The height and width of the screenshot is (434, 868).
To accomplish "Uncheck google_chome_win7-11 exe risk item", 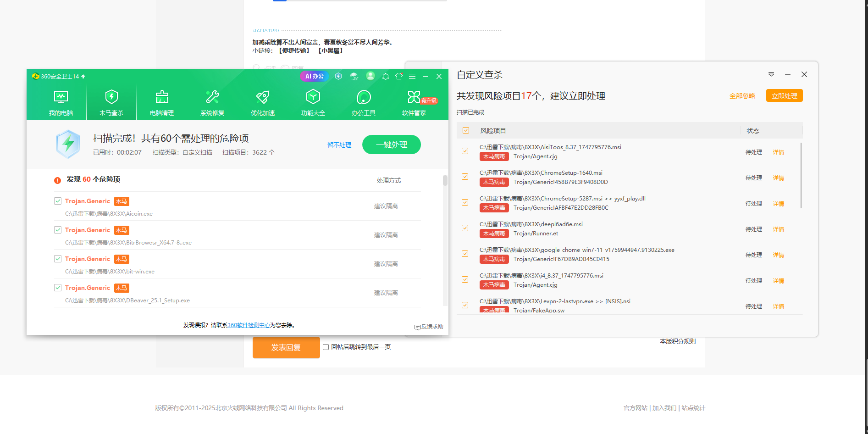I will click(x=465, y=254).
